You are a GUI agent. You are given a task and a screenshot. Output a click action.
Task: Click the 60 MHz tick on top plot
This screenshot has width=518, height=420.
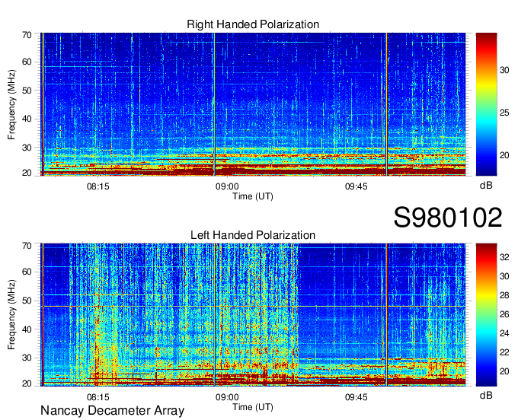pyautogui.click(x=27, y=62)
